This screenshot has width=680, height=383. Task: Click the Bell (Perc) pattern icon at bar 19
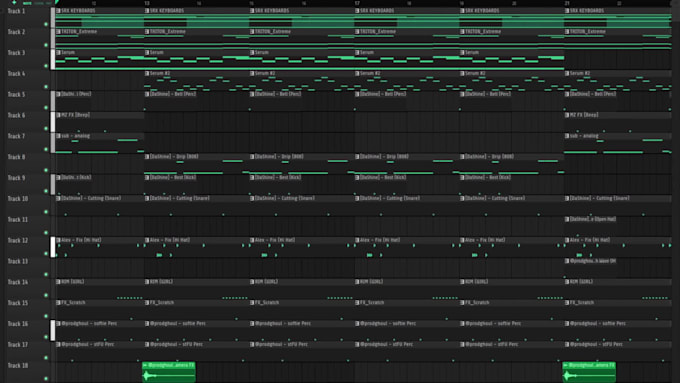tap(462, 94)
